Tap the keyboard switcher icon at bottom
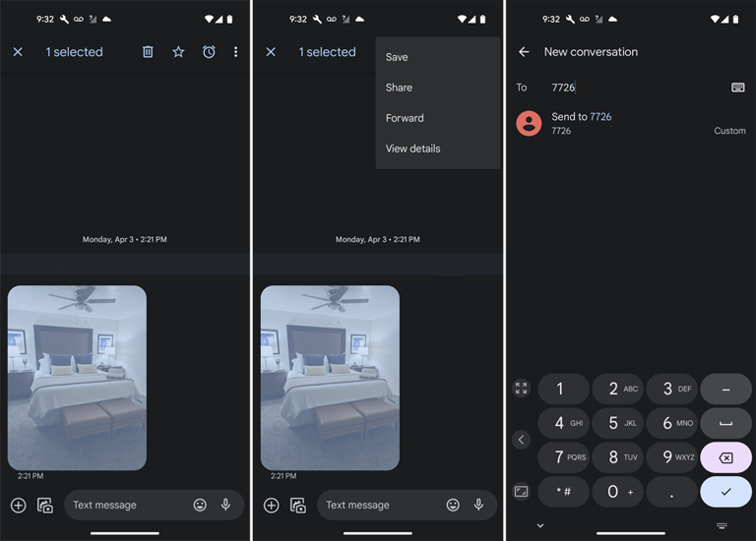 pos(722,525)
